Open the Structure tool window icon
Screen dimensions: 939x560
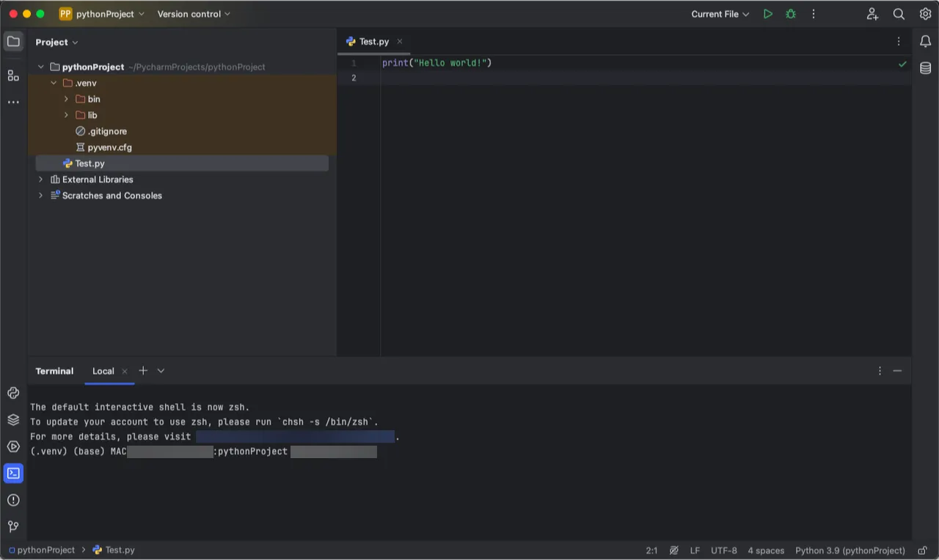coord(13,75)
